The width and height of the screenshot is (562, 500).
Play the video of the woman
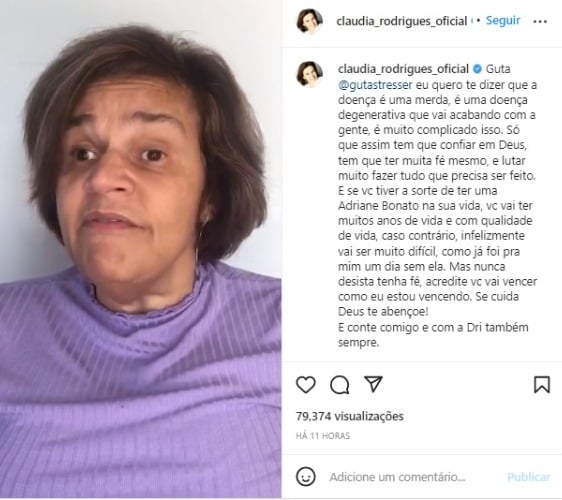pos(140,250)
